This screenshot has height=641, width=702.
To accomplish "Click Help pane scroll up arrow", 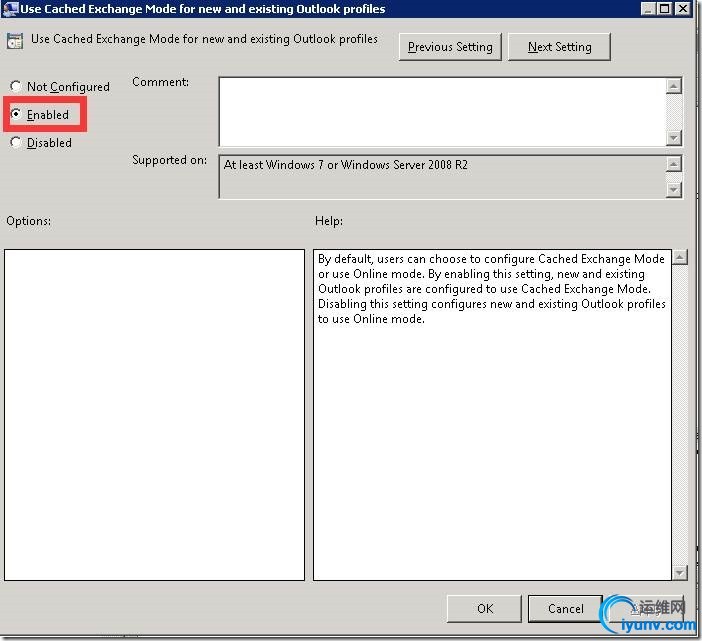I will [x=680, y=257].
